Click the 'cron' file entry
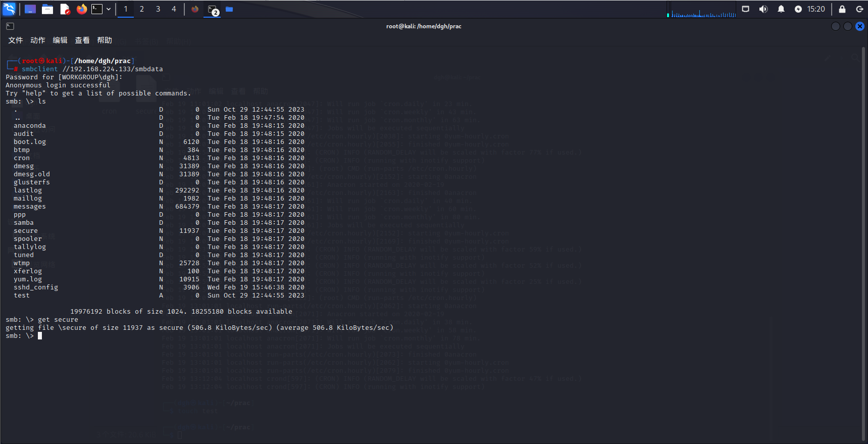This screenshot has height=444, width=868. (x=22, y=158)
